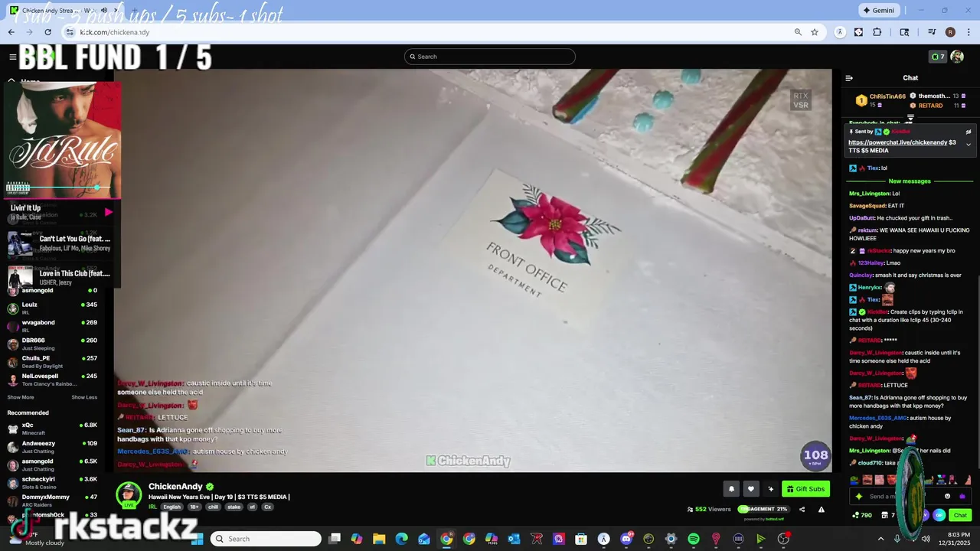This screenshot has width=980, height=551.
Task: Open the Kick hamburger sidebar menu
Action: click(12, 57)
